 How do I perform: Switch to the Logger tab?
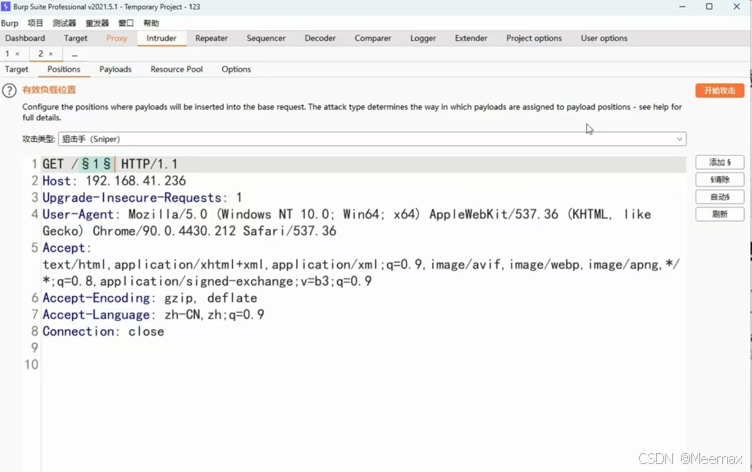(423, 38)
